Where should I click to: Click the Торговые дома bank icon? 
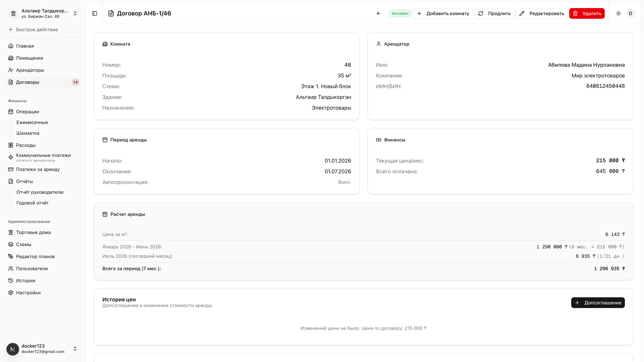click(x=11, y=232)
